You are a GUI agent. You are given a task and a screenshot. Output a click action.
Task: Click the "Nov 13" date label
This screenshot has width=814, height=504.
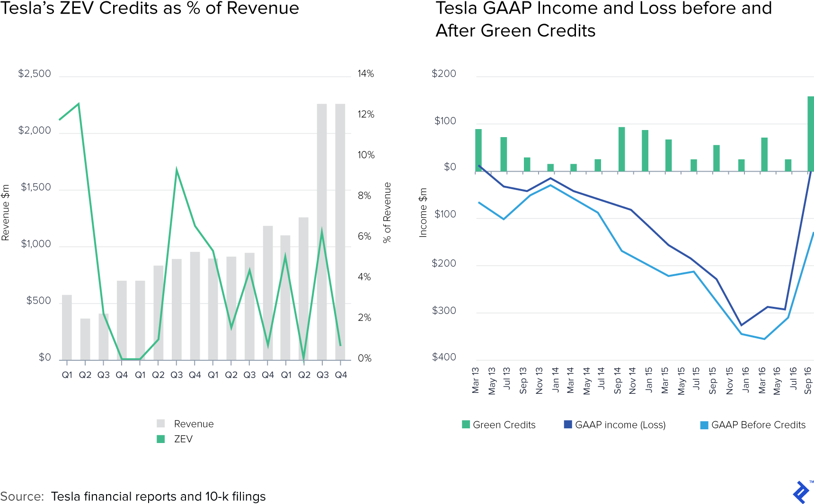point(539,381)
